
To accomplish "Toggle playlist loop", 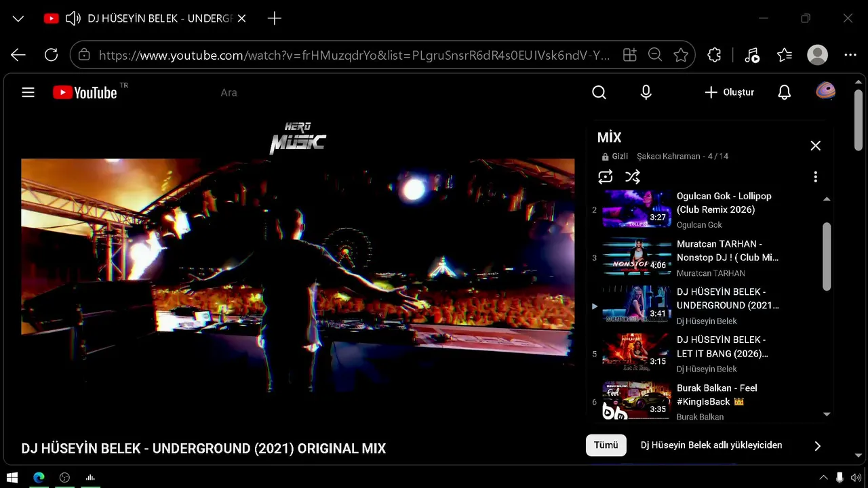I will [606, 177].
